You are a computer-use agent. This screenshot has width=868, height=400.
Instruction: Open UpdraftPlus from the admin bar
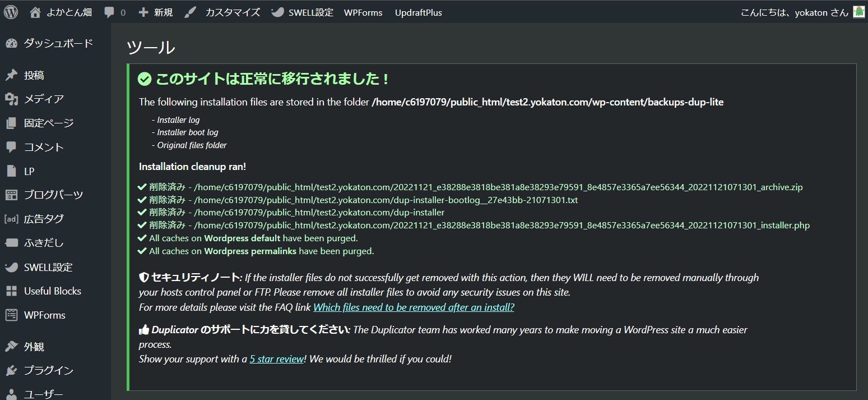pyautogui.click(x=418, y=12)
